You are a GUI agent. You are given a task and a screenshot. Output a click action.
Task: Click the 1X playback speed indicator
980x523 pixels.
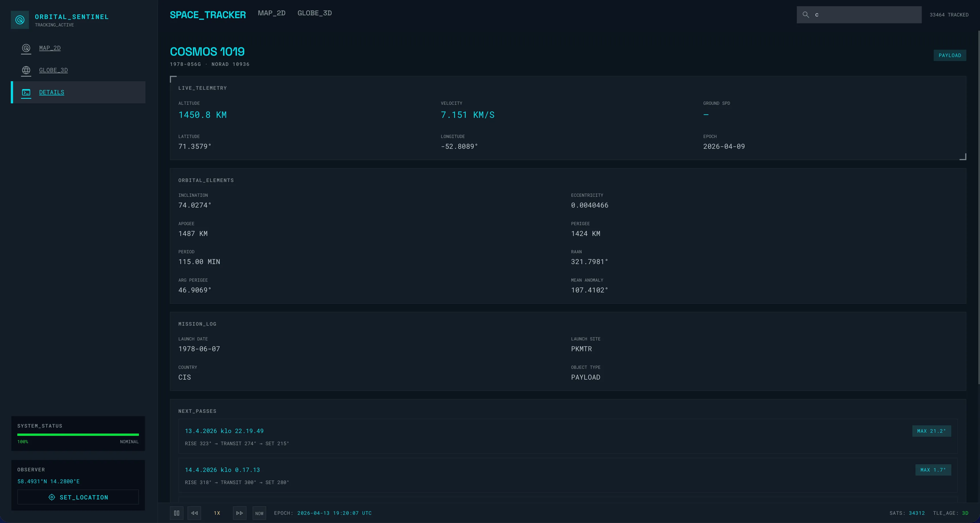click(x=217, y=513)
